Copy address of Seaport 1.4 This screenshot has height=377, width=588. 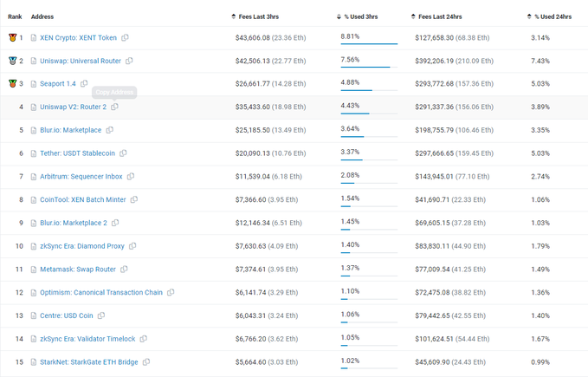point(84,83)
